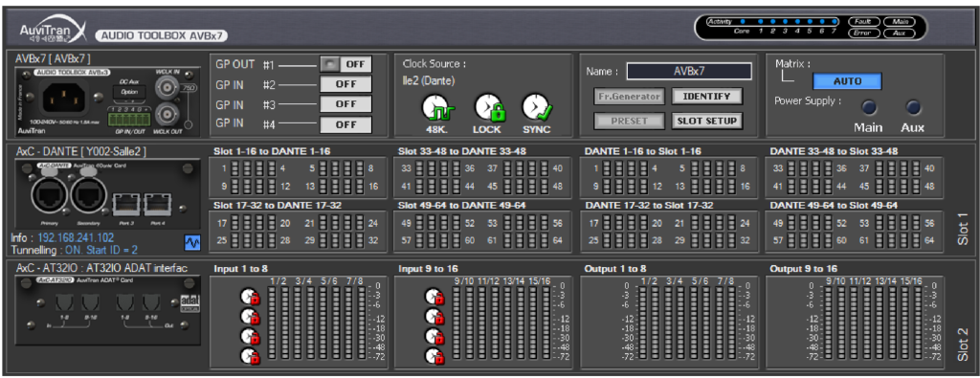The height and width of the screenshot is (378, 980).
Task: Click the Input 1/2 level meter
Action: coord(278,323)
